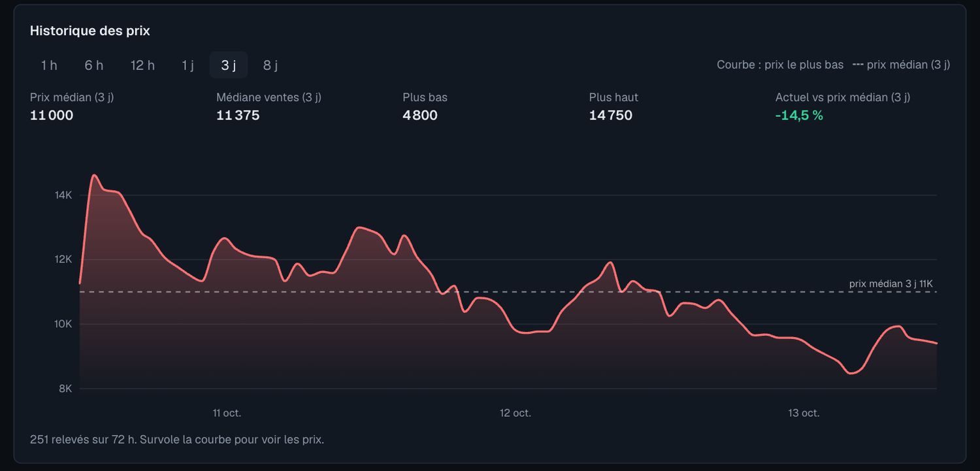Viewport: 980px width, 471px height.
Task: Click the 251 relevés footer text
Action: click(177, 439)
